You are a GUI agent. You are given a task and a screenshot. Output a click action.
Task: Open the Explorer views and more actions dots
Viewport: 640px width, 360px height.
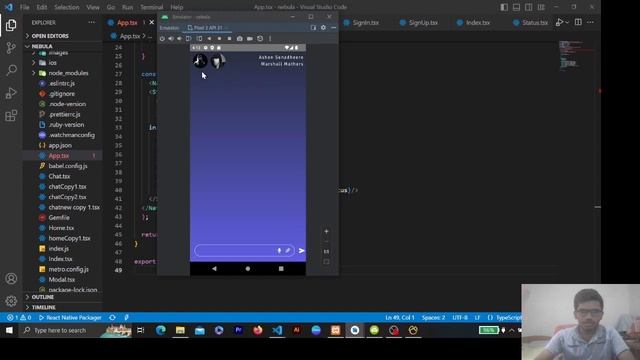tap(91, 22)
